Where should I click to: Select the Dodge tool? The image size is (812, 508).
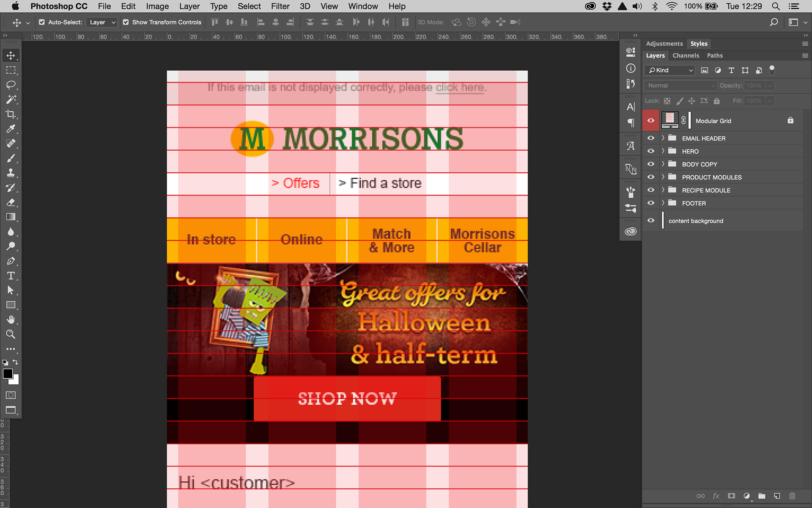[11, 246]
